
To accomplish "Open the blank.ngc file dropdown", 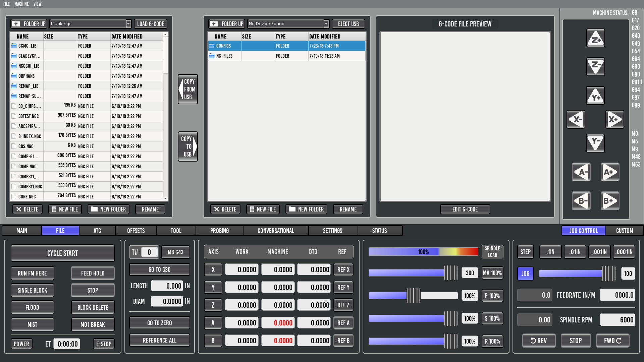I will 90,24.
